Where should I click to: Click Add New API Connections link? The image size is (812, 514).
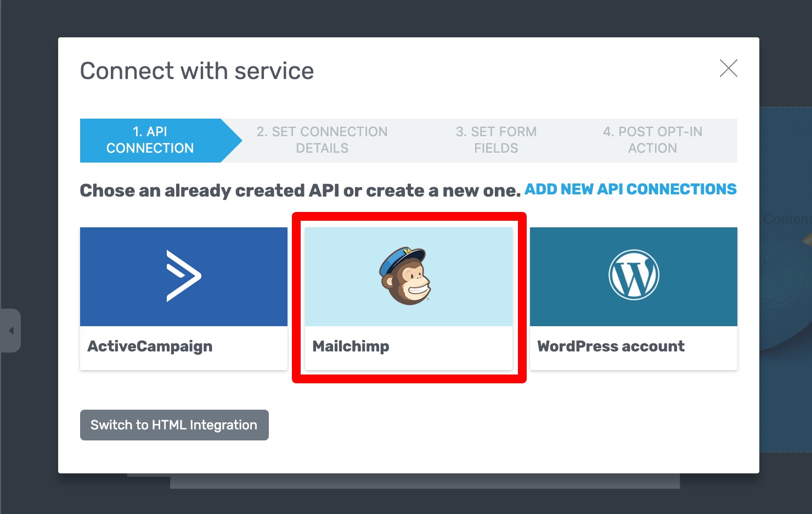[630, 189]
